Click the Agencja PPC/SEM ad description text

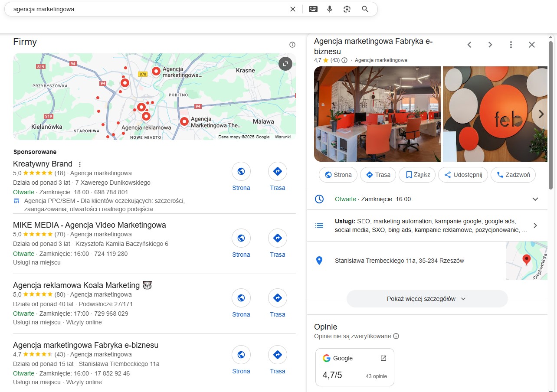(x=105, y=205)
